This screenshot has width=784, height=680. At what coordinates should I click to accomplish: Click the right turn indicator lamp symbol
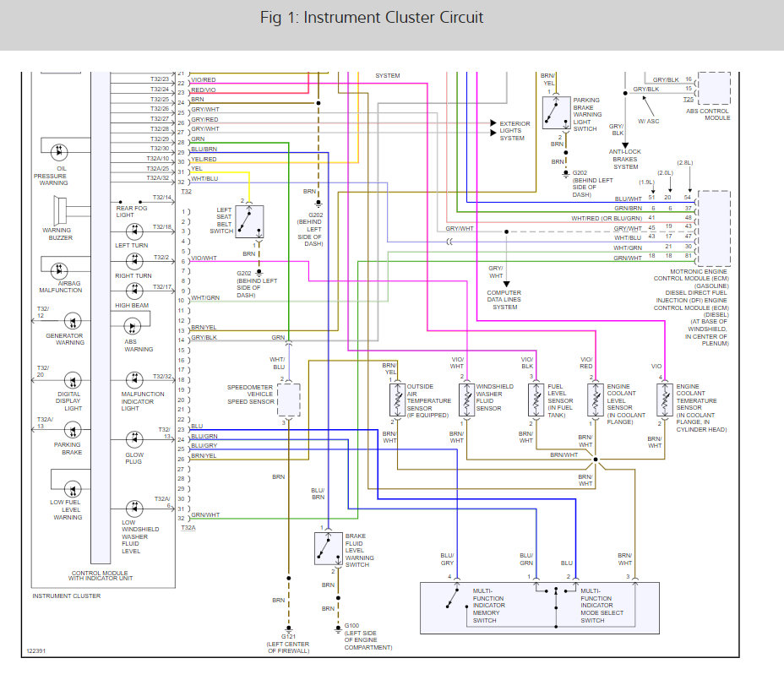[x=134, y=261]
